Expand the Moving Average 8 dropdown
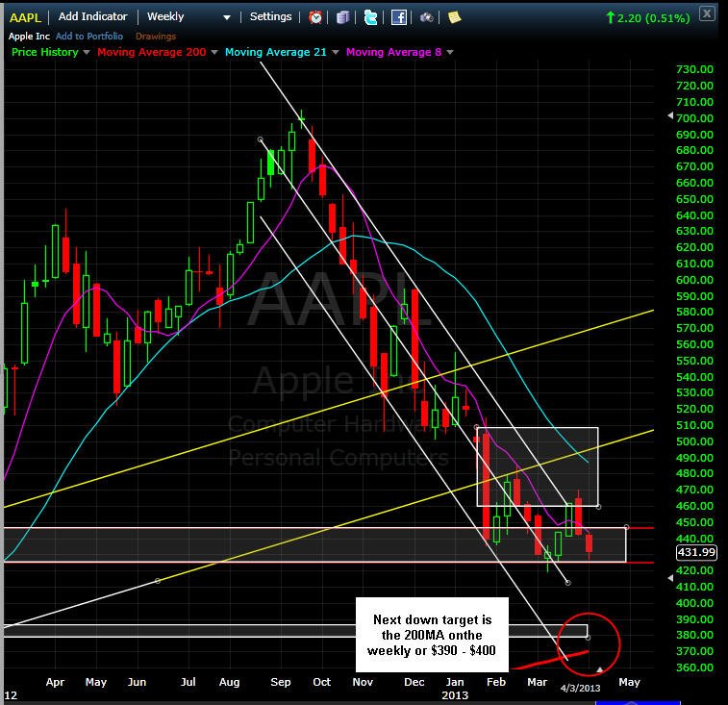Viewport: 728px width, 705px height. [450, 53]
